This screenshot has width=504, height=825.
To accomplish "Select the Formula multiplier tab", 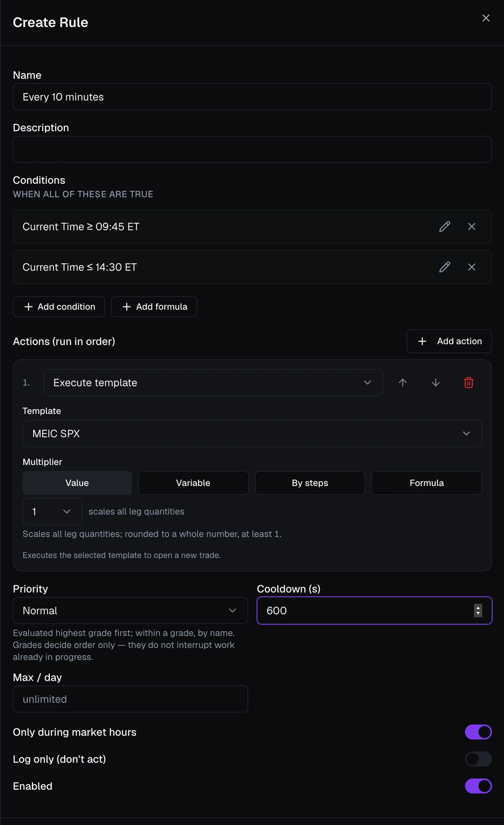I will click(427, 483).
